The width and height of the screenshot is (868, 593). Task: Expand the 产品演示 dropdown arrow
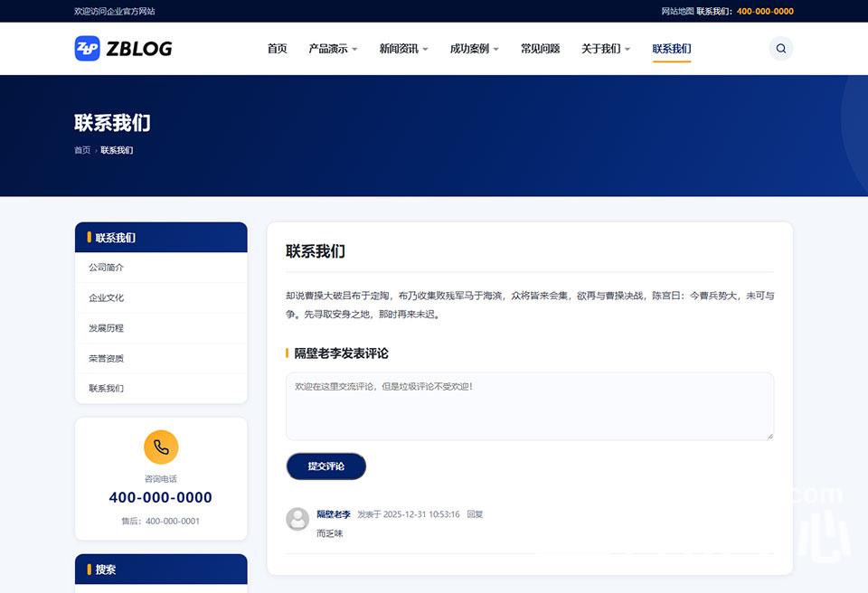(354, 50)
